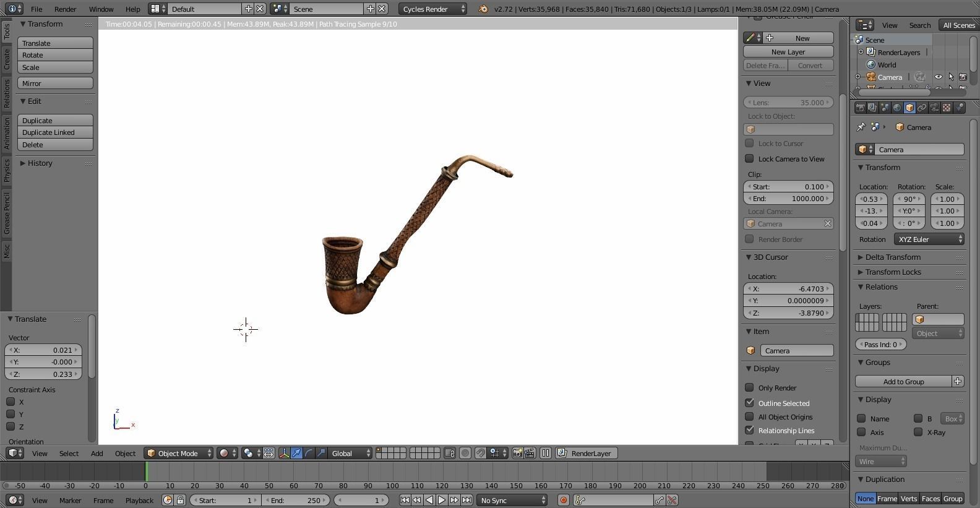The width and height of the screenshot is (980, 508).
Task: Jump to the last frame button
Action: pos(466,500)
